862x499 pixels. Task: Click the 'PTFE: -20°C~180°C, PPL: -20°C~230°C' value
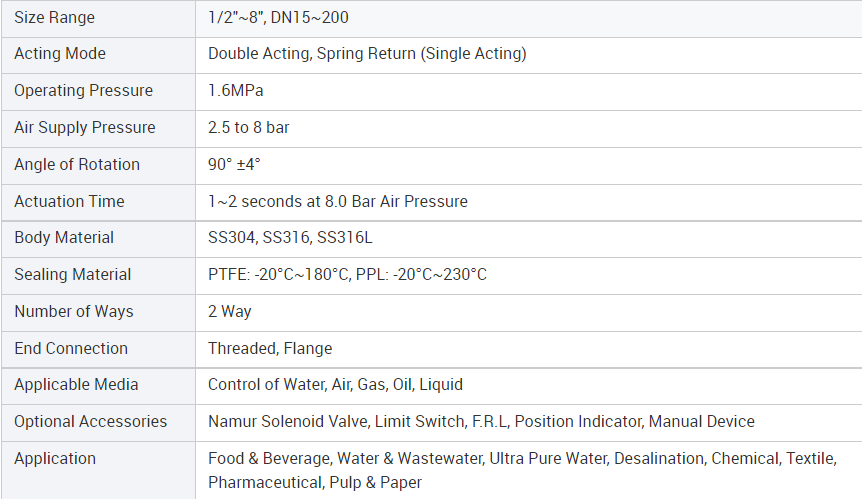[x=347, y=274]
